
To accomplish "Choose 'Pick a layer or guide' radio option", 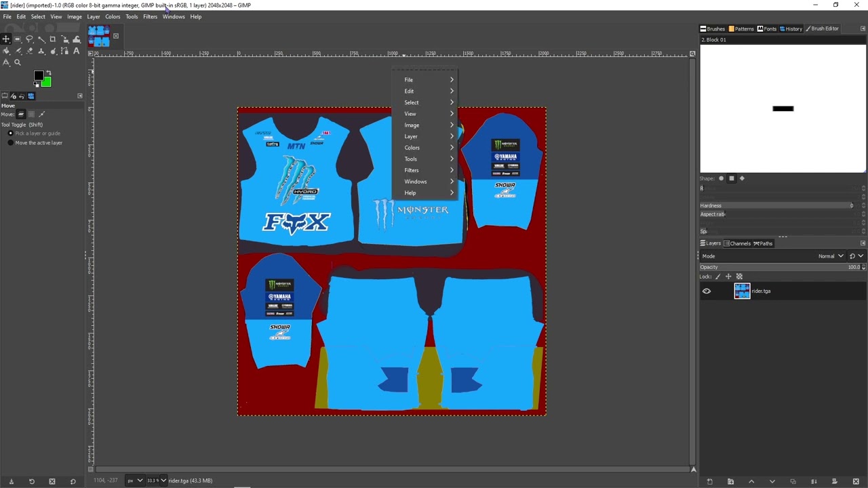I will tap(10, 134).
